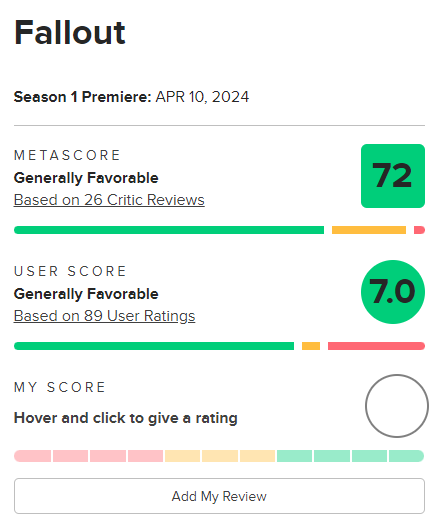Screen dimensions: 433x527
Task: Select the seventh rating segment, last yellow
Action: coord(257,456)
